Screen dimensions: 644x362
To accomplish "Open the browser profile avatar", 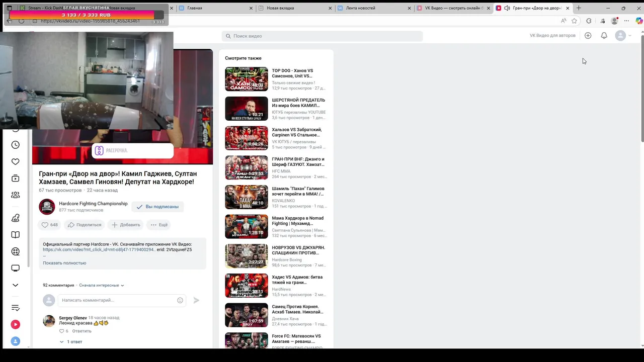I will (x=614, y=21).
